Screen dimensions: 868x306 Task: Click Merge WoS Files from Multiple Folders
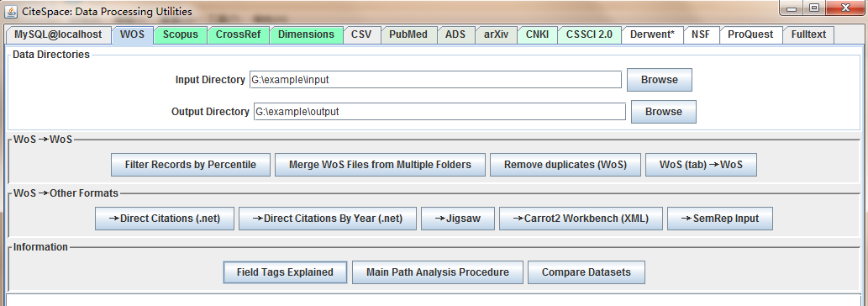(380, 165)
